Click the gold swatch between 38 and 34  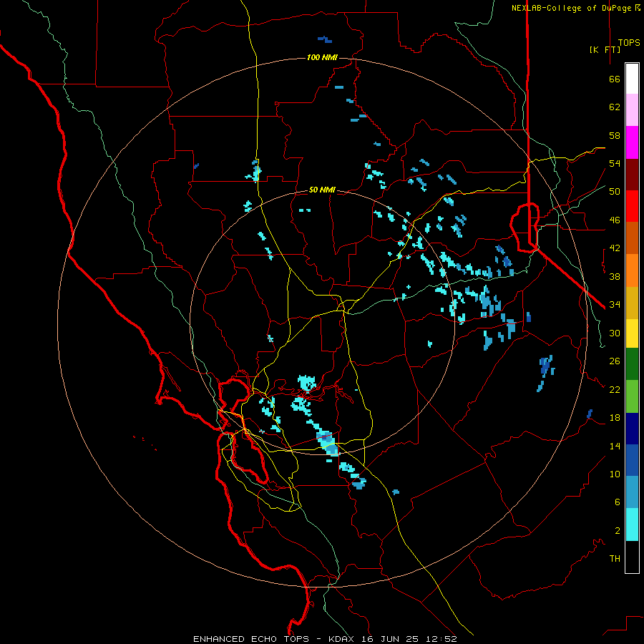click(632, 303)
